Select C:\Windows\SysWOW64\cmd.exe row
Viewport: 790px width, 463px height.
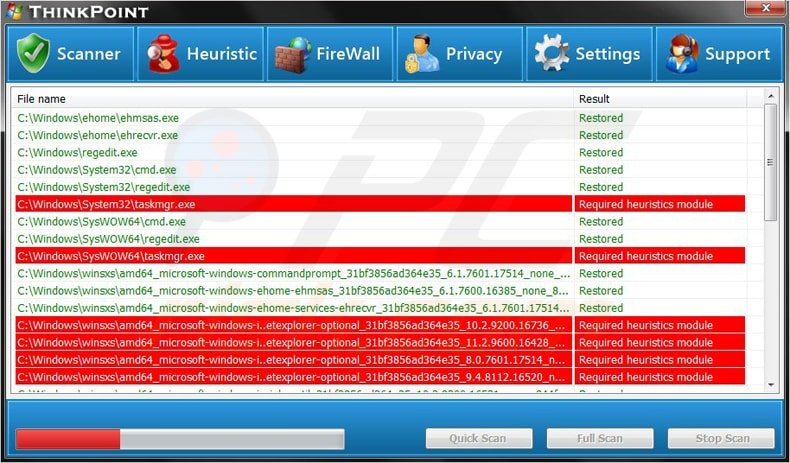[380, 222]
